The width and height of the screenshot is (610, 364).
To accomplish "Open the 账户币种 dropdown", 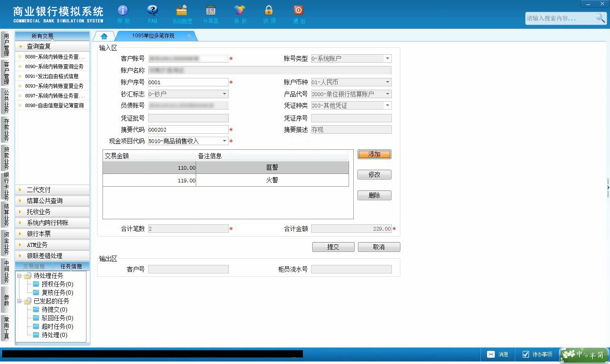I will point(388,82).
